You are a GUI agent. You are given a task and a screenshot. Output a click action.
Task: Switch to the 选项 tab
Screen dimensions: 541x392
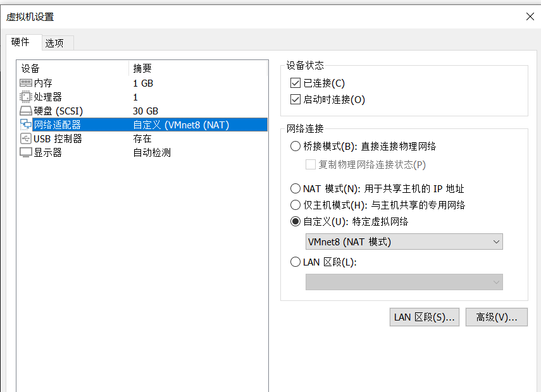click(53, 42)
